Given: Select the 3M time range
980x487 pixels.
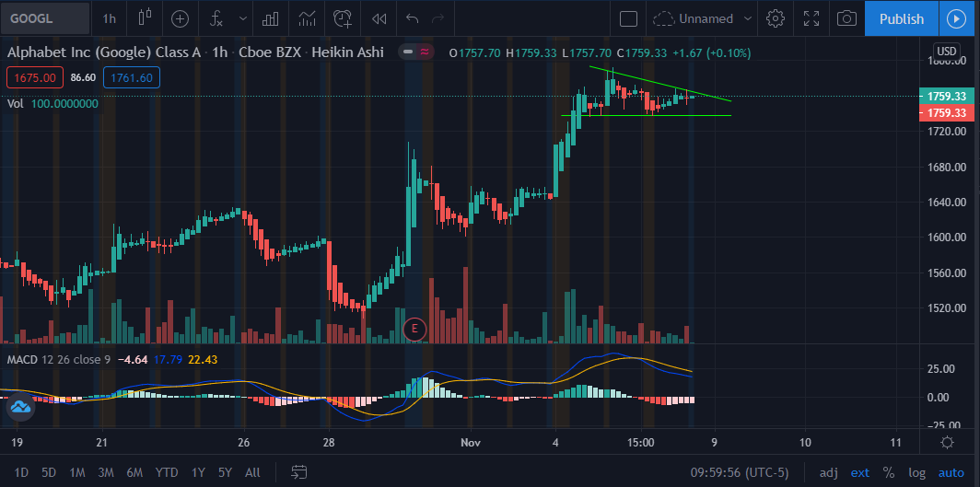Looking at the screenshot, I should click(x=106, y=472).
